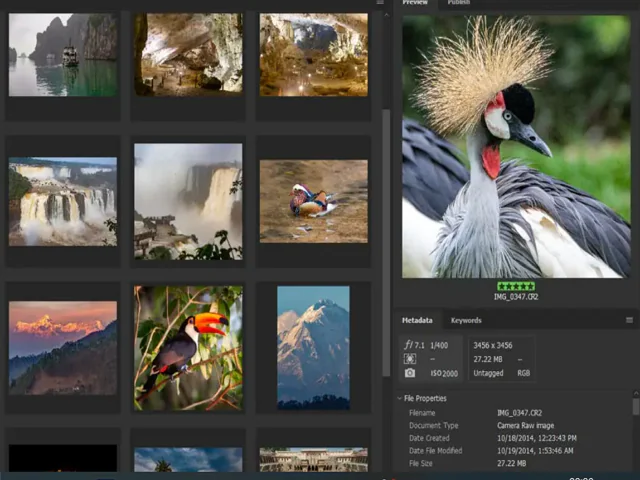The height and width of the screenshot is (480, 640).
Task: Click the camera ISO icon
Action: click(x=410, y=373)
